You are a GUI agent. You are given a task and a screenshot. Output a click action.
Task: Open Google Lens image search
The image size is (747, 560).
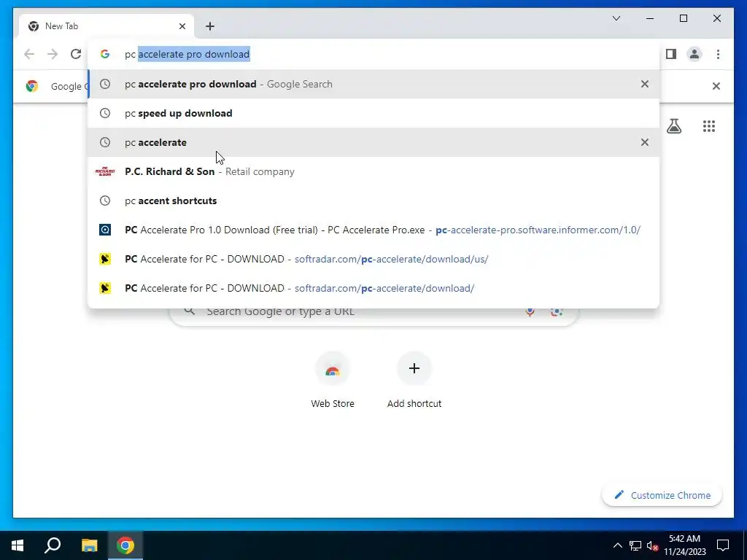557,311
